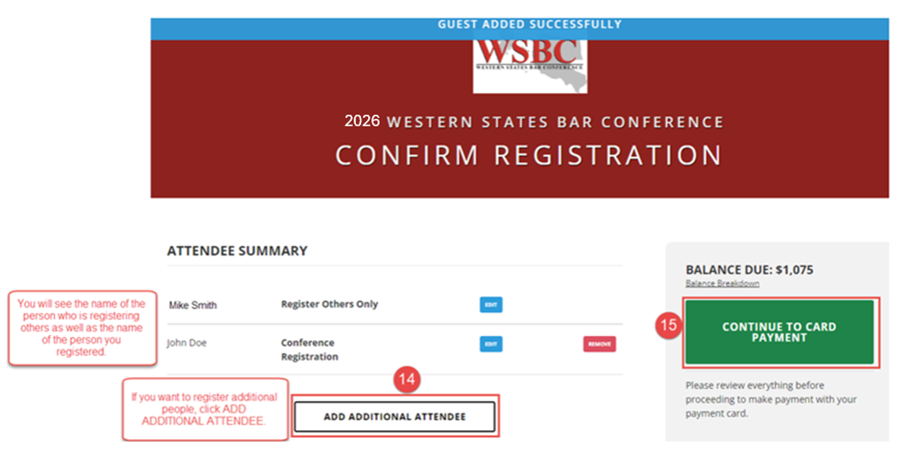Image resolution: width=900 pixels, height=456 pixels.
Task: Click the callout about registering additional people
Action: click(x=205, y=409)
